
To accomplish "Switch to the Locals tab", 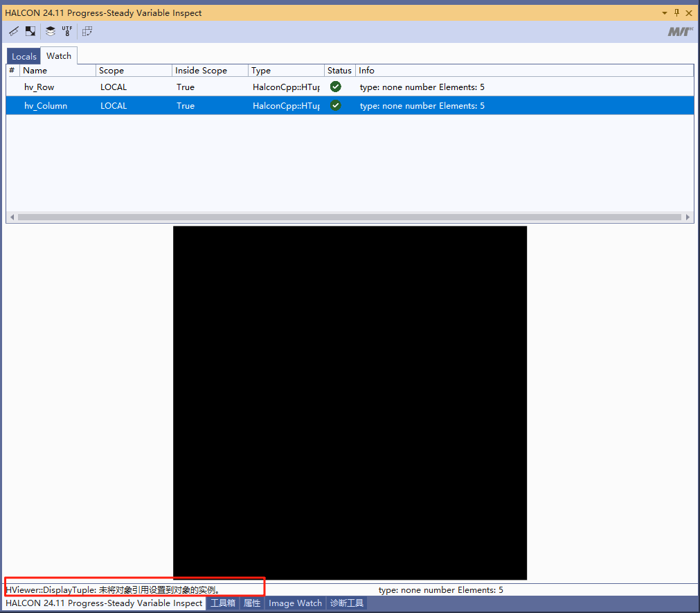I will pyautogui.click(x=24, y=56).
